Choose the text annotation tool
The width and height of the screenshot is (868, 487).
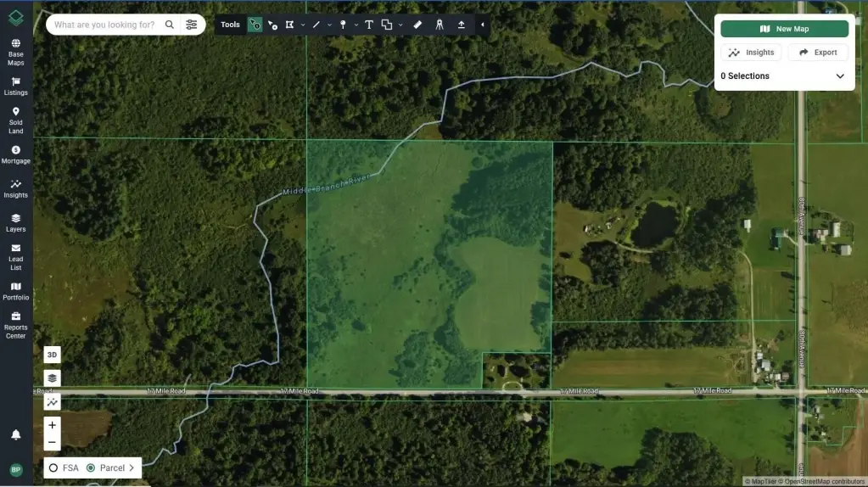(369, 25)
